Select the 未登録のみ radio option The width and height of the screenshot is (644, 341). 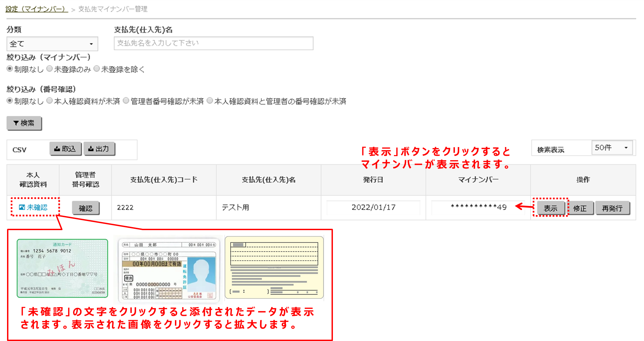(x=50, y=69)
